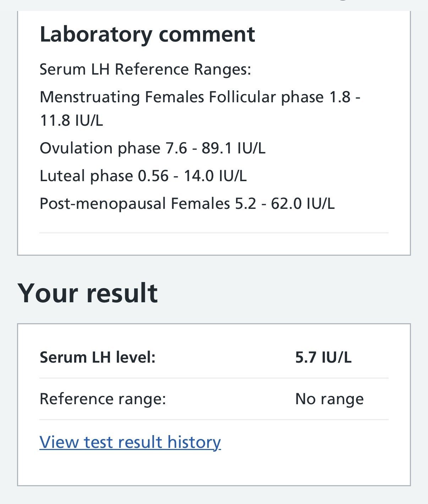Click the 7.6 - 89.1 IU/L range
The width and height of the screenshot is (428, 504).
coord(215,148)
